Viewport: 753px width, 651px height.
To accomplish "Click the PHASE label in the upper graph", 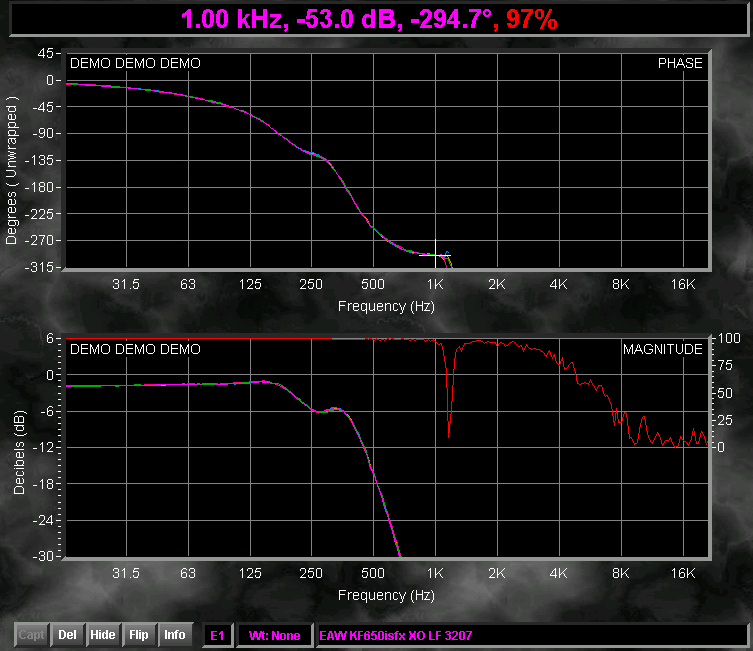I will click(680, 63).
